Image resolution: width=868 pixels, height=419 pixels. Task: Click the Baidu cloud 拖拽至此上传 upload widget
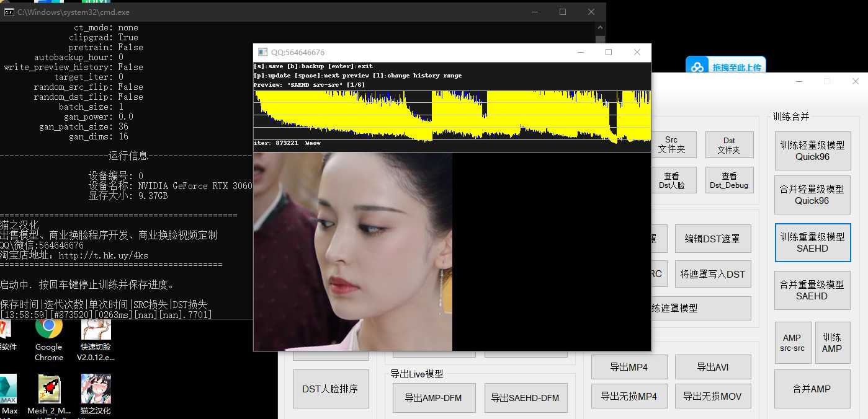[725, 67]
